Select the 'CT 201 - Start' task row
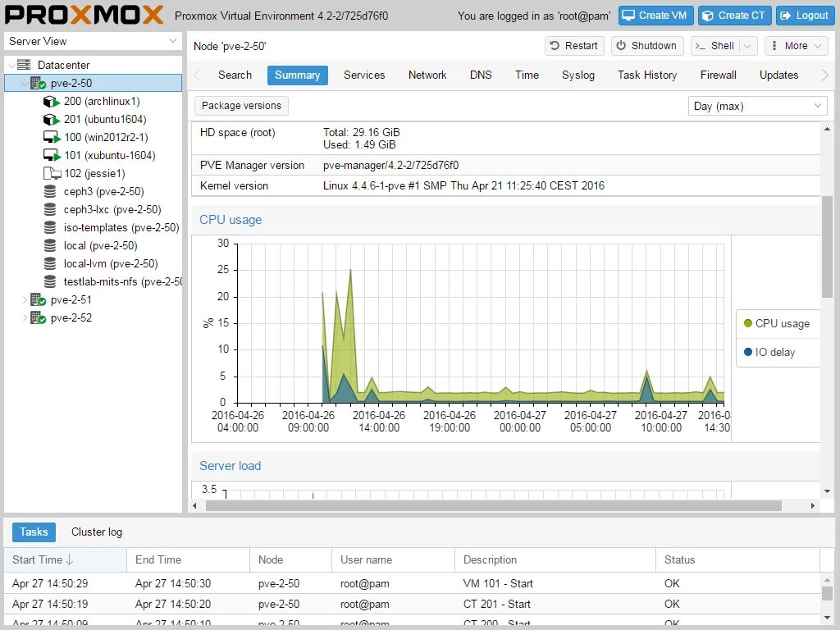The image size is (840, 630). click(x=412, y=605)
